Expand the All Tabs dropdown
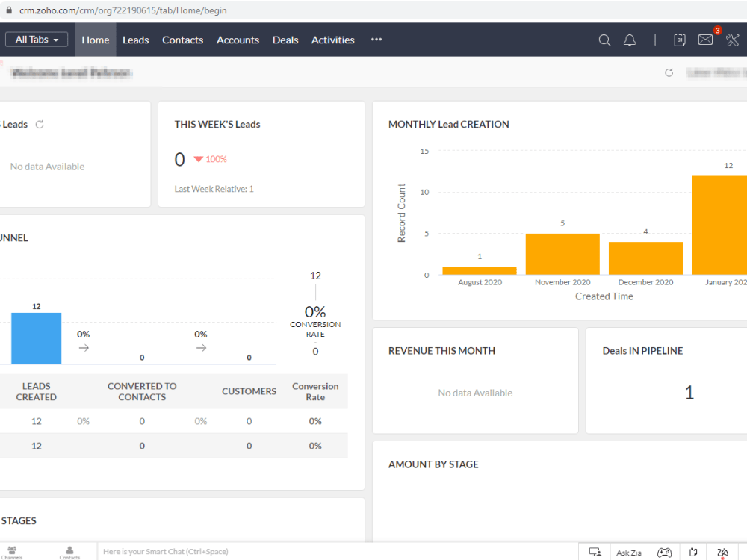This screenshot has width=747, height=560. coord(37,40)
